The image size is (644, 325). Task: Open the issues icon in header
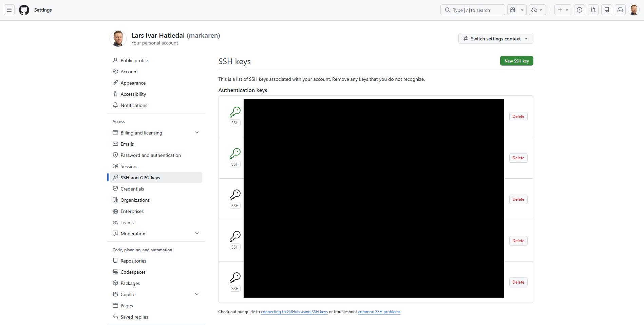click(x=580, y=10)
